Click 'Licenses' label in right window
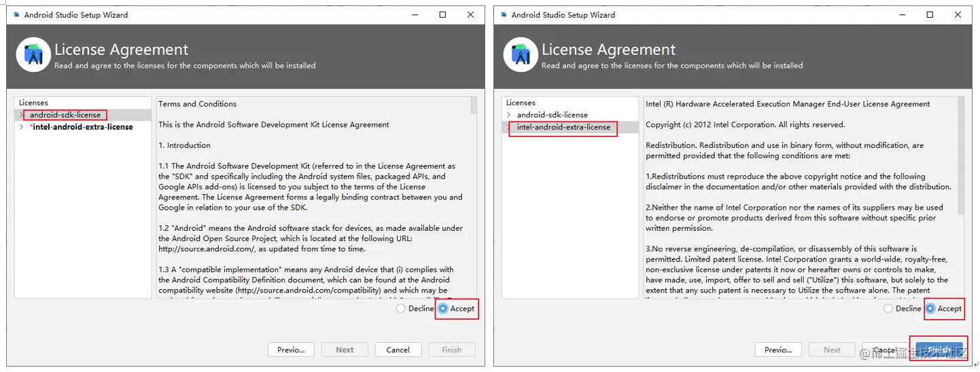Screen dimensions: 980x372 [x=521, y=103]
